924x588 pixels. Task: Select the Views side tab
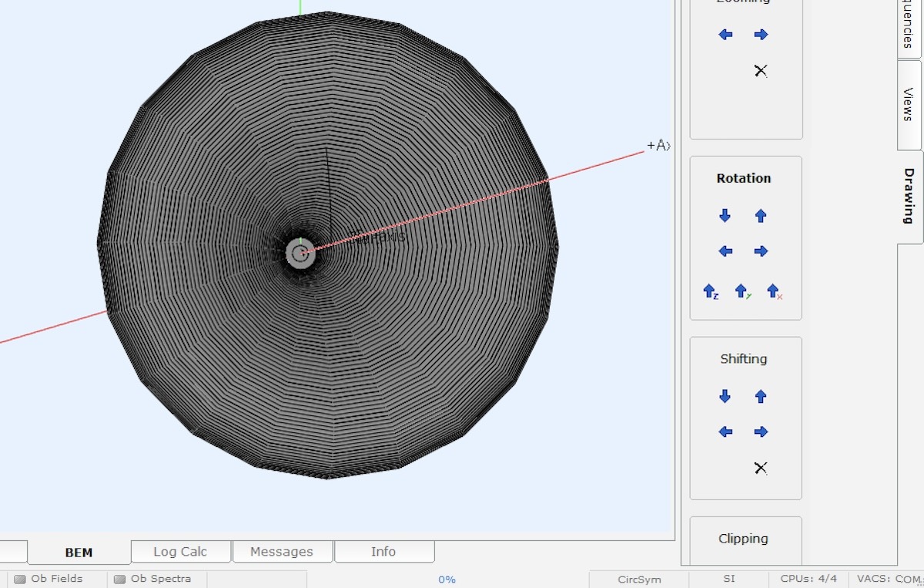(x=909, y=104)
